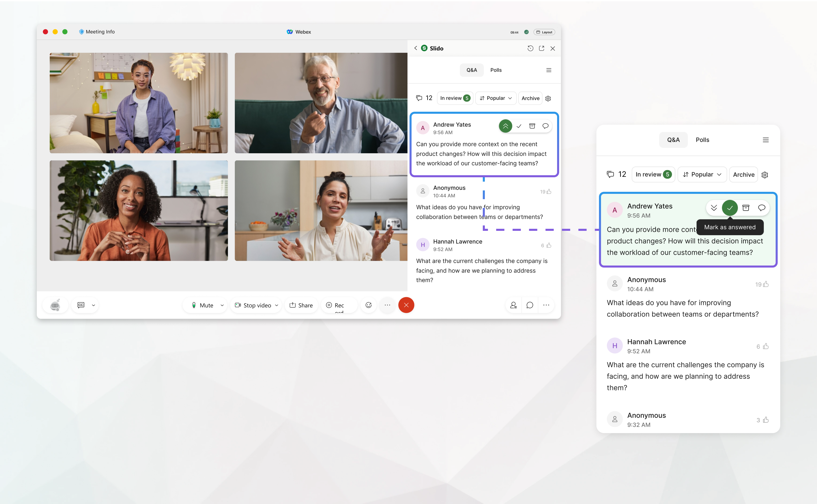Open In review questions in enlarged panel

point(653,174)
